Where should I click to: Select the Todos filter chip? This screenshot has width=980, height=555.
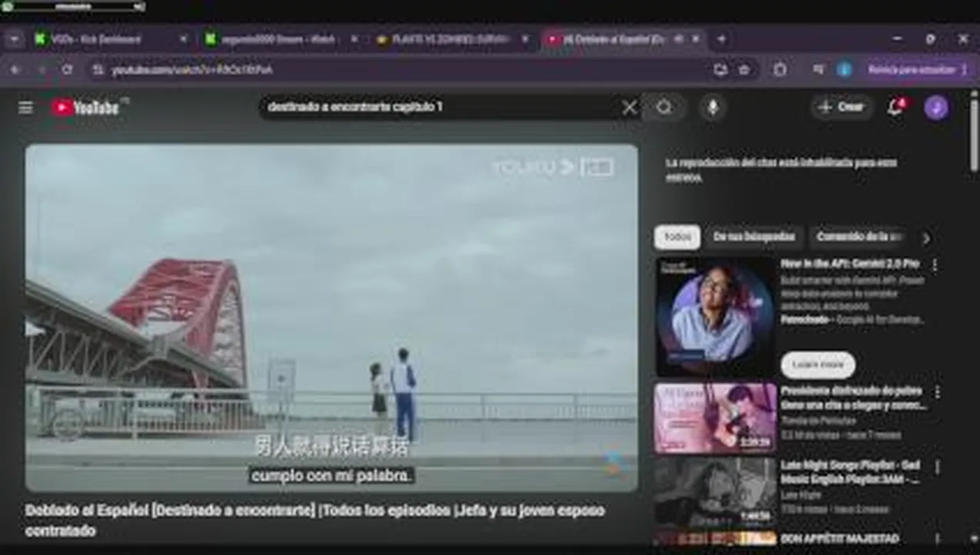pyautogui.click(x=677, y=237)
